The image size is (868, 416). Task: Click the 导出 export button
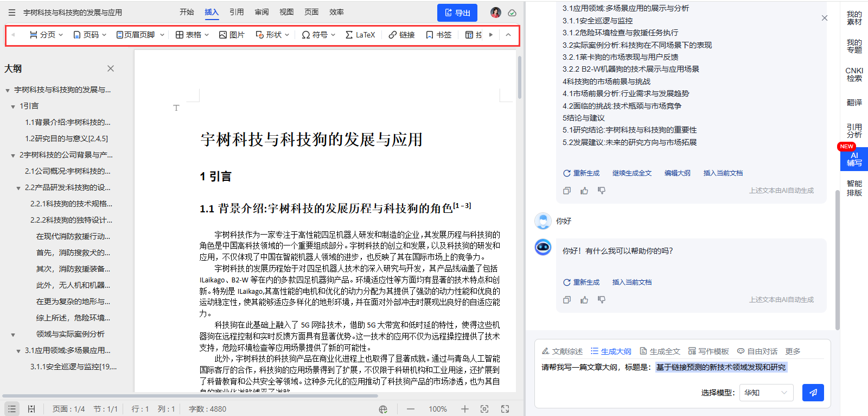tap(457, 12)
